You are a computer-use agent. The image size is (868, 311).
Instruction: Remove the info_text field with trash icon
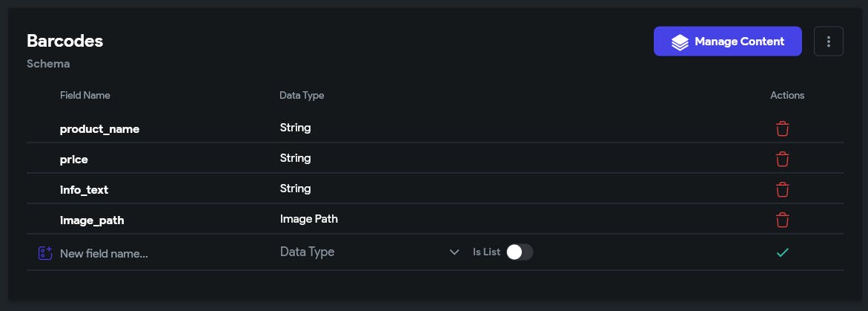pos(782,189)
